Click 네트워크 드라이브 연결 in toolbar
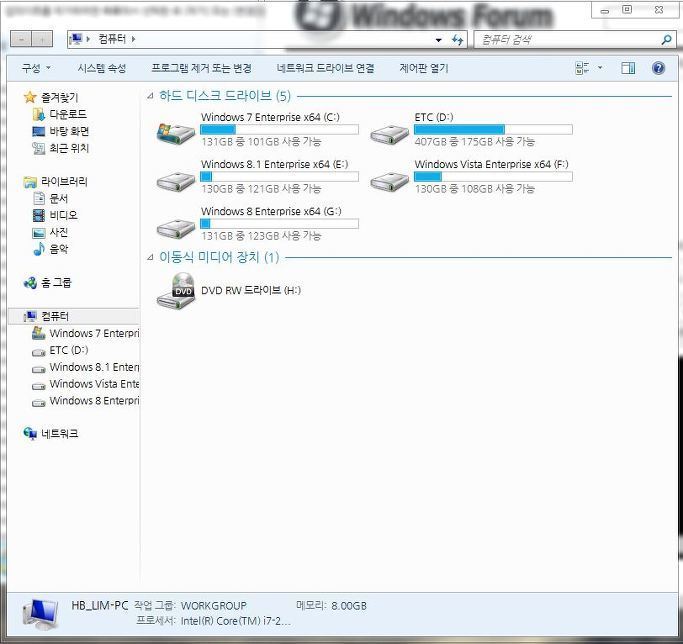This screenshot has width=683, height=644. [325, 68]
